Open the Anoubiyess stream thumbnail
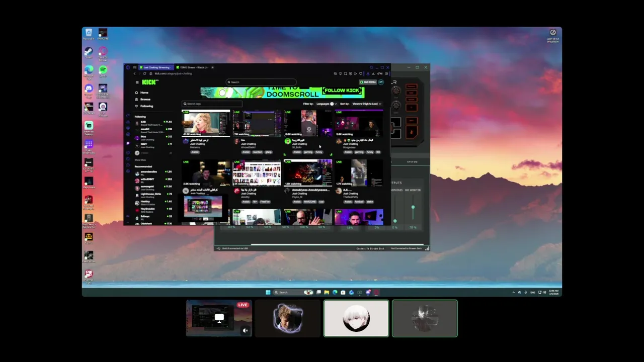This screenshot has width=644, height=362. tap(307, 172)
